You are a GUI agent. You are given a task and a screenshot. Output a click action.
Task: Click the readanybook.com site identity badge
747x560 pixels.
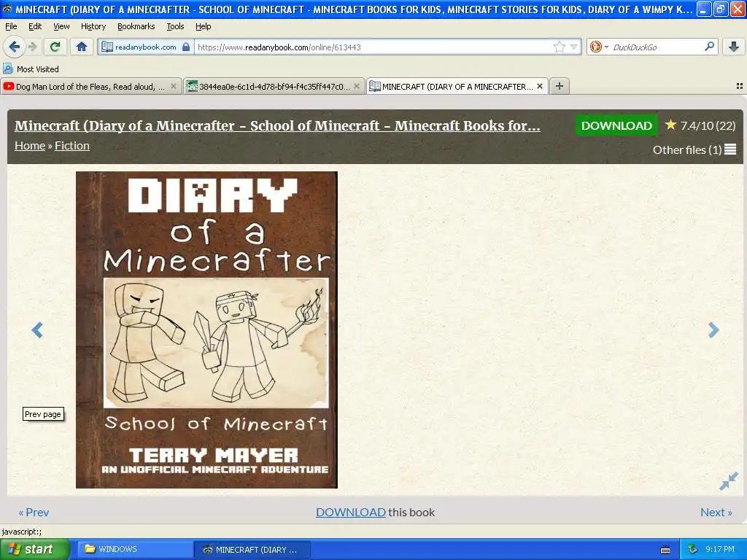click(146, 47)
